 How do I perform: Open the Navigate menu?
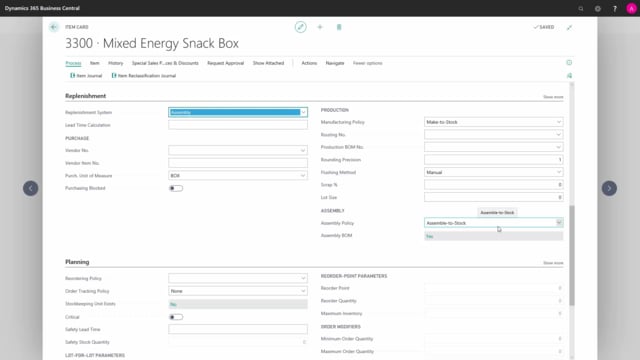pyautogui.click(x=335, y=63)
